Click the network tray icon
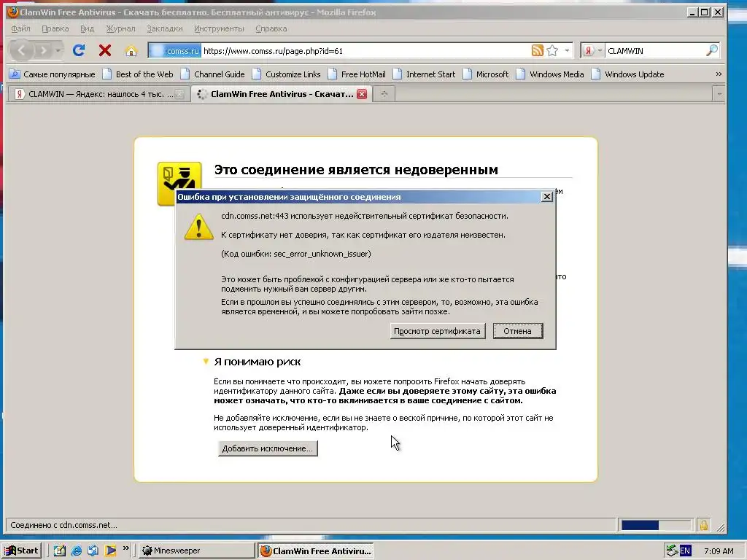Viewport: 747px width, 560px height. pyautogui.click(x=672, y=551)
